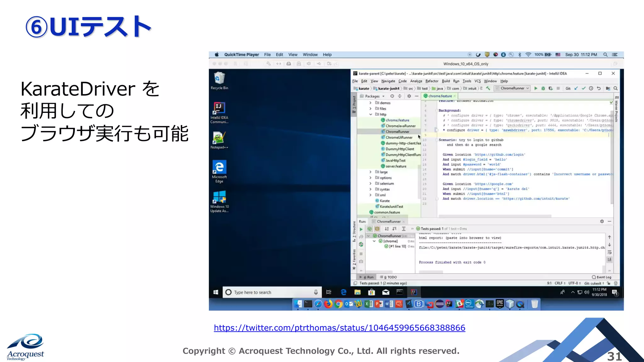Toggle Show Passed tests filter
This screenshot has height=362, width=644.
tap(370, 229)
